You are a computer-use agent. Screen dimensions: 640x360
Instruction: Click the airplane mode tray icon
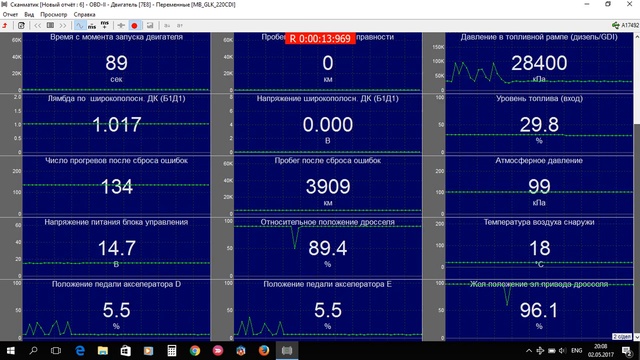[540, 351]
